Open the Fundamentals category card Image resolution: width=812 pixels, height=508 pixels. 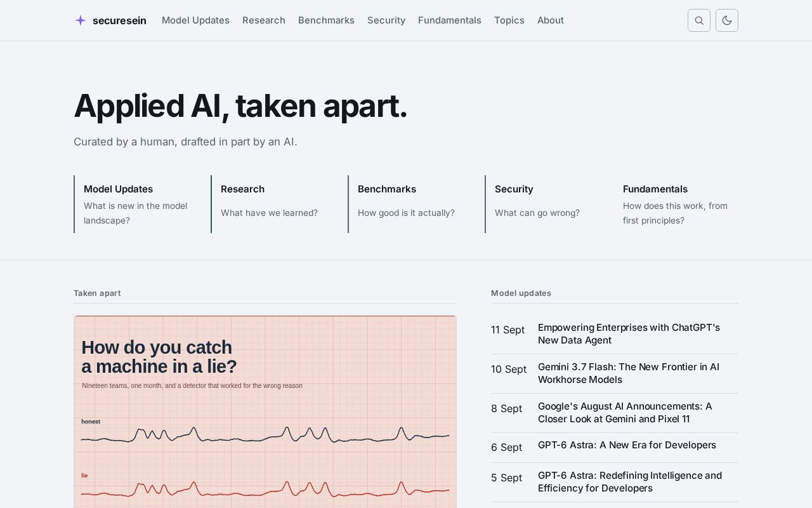click(x=680, y=204)
